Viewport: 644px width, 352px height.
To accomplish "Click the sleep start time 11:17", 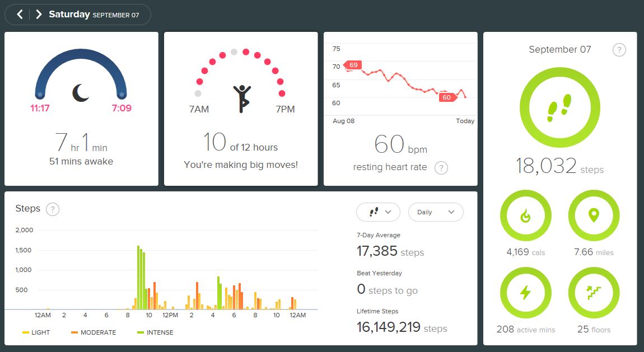I will pyautogui.click(x=40, y=109).
